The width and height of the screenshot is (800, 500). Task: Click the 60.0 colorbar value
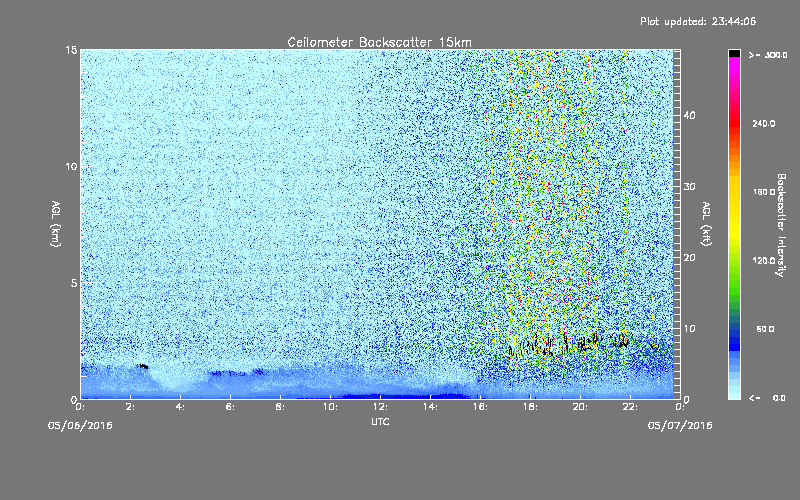coord(765,329)
